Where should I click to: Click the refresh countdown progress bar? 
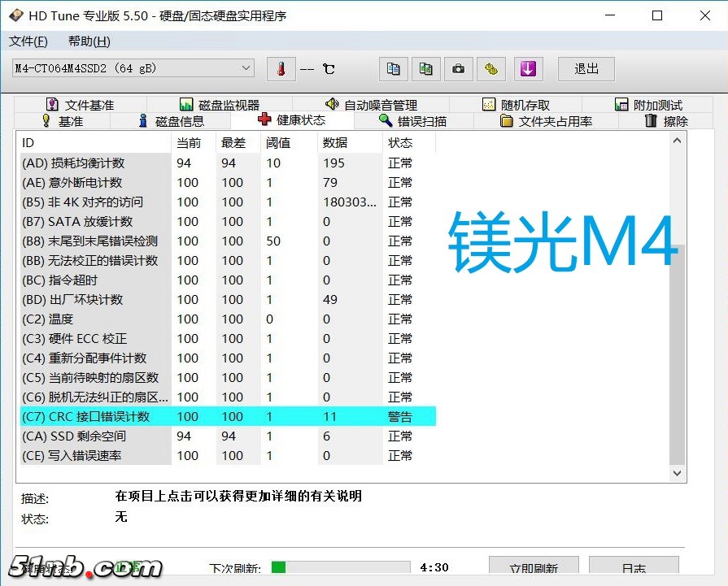[x=341, y=567]
